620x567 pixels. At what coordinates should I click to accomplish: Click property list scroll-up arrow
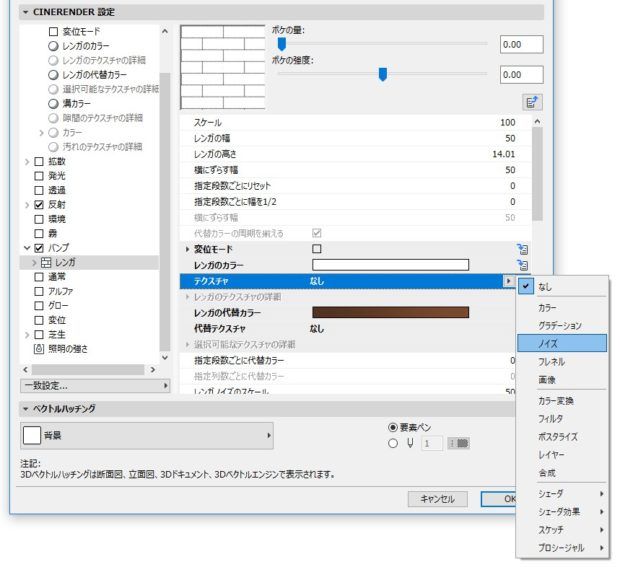coord(537,122)
